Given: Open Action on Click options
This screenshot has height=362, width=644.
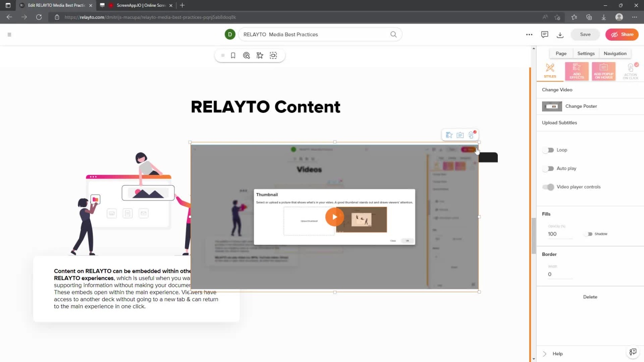Looking at the screenshot, I should tap(631, 71).
